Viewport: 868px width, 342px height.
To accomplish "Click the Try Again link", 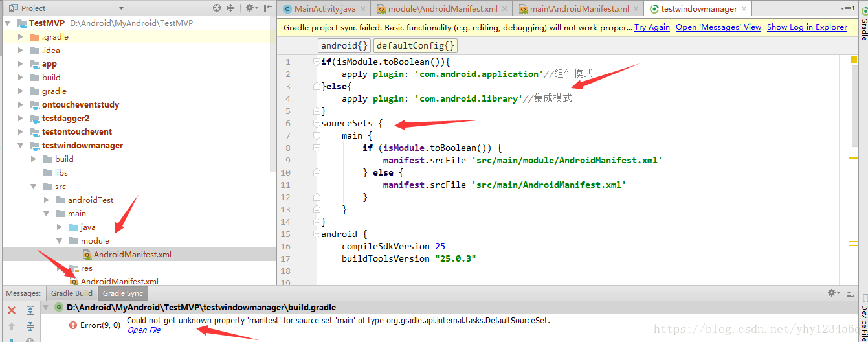I will click(x=652, y=27).
